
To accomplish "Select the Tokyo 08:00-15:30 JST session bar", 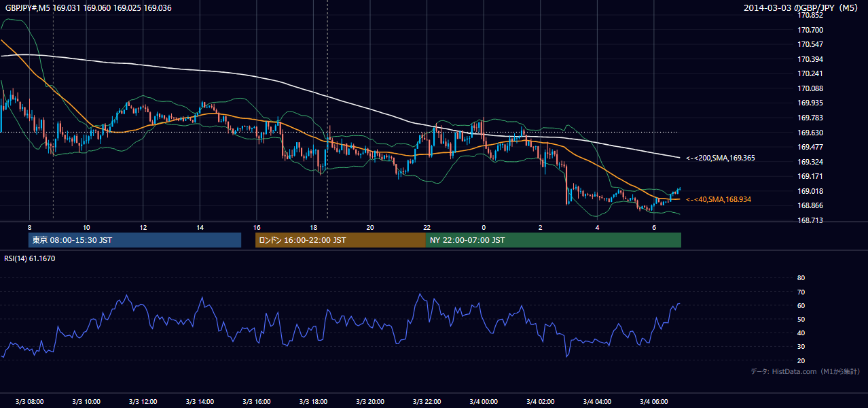I will point(135,240).
